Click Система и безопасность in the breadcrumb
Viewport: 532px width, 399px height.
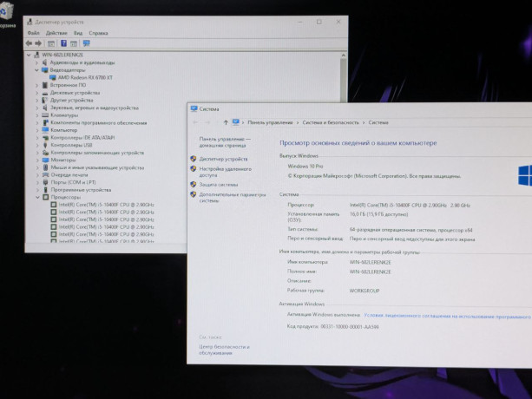coord(331,122)
